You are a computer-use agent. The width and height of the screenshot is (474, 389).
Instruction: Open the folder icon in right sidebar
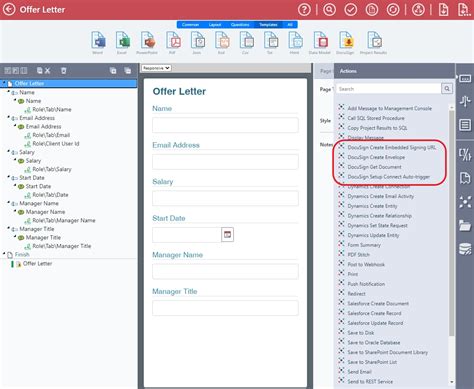click(x=465, y=226)
